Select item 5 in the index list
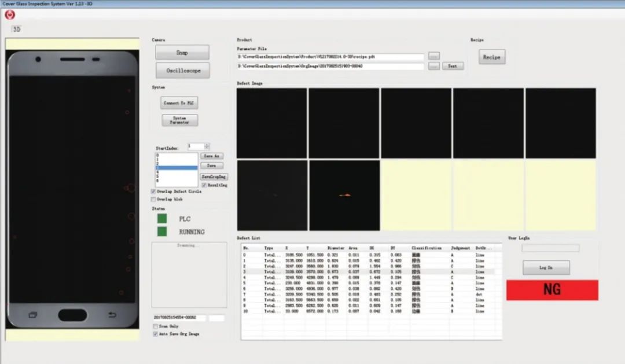Image resolution: width=625 pixels, height=364 pixels. coord(176,177)
